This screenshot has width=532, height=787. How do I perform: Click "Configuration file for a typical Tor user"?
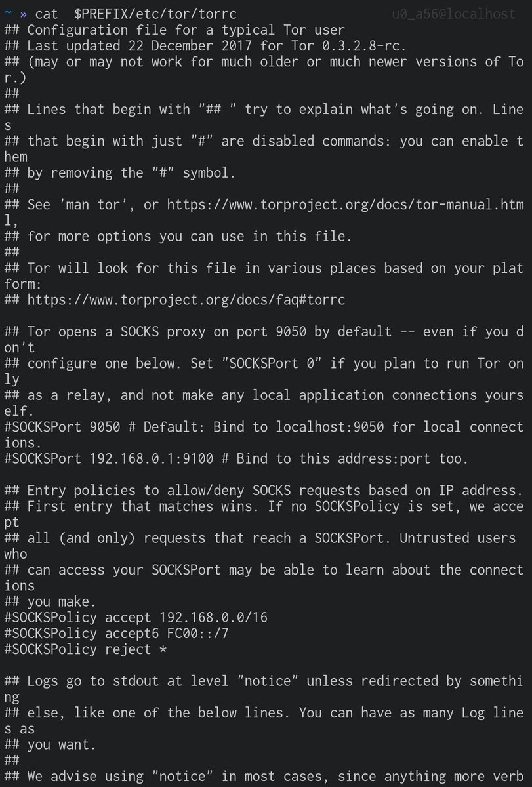click(186, 30)
